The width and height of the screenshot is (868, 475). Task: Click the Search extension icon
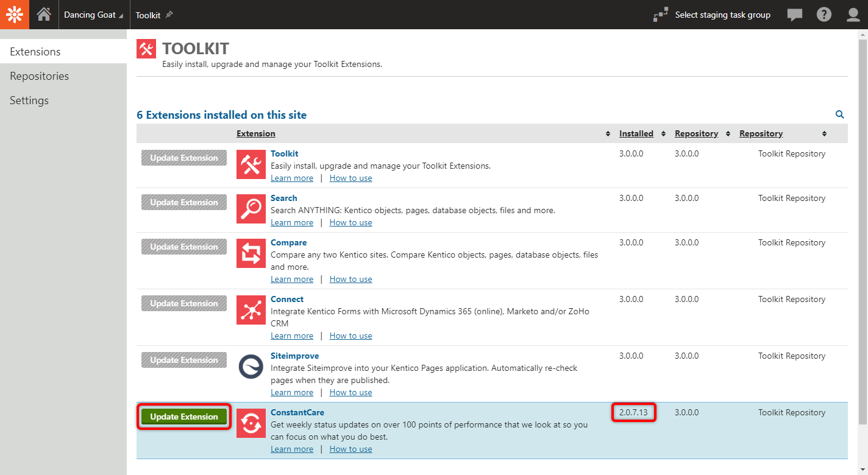click(x=251, y=209)
